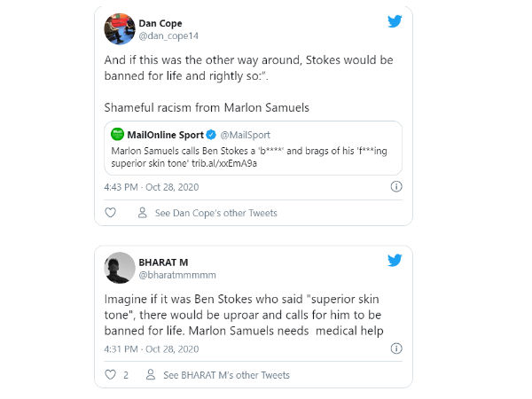Click the person icon beside Dan Cope's other Tweets
The width and height of the screenshot is (532, 399).
click(142, 213)
